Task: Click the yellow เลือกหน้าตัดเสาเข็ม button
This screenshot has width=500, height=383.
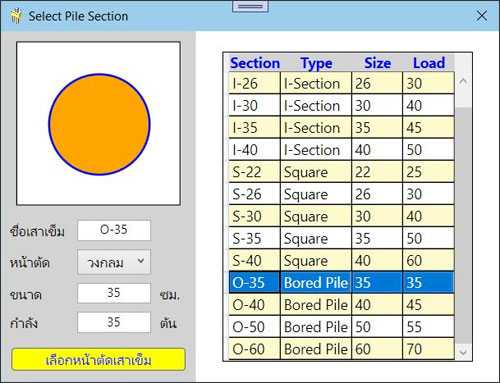Action: coord(98,360)
